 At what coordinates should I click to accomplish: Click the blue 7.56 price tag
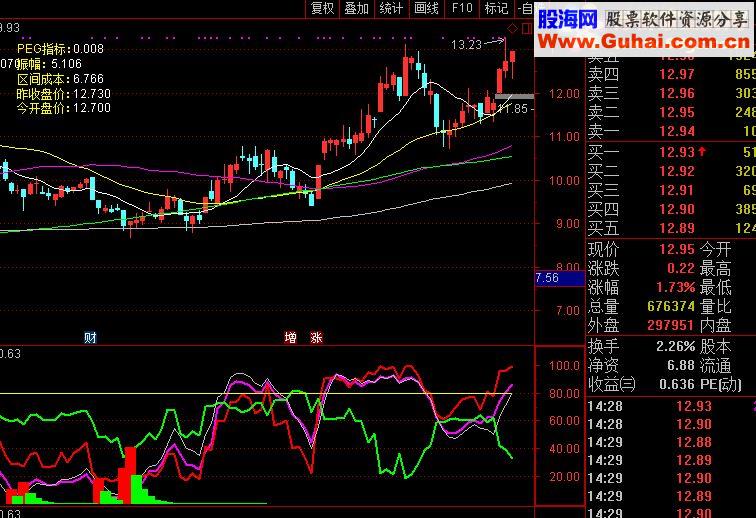(x=560, y=278)
